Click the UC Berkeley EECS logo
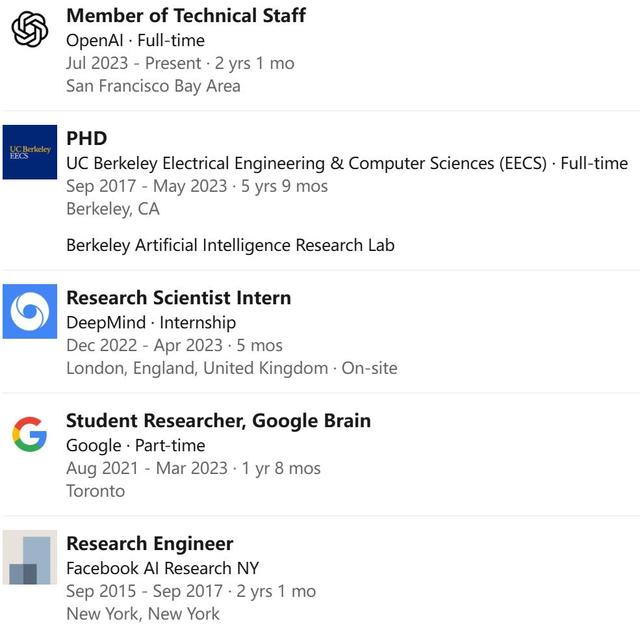Image resolution: width=640 pixels, height=632 pixels. [x=30, y=152]
